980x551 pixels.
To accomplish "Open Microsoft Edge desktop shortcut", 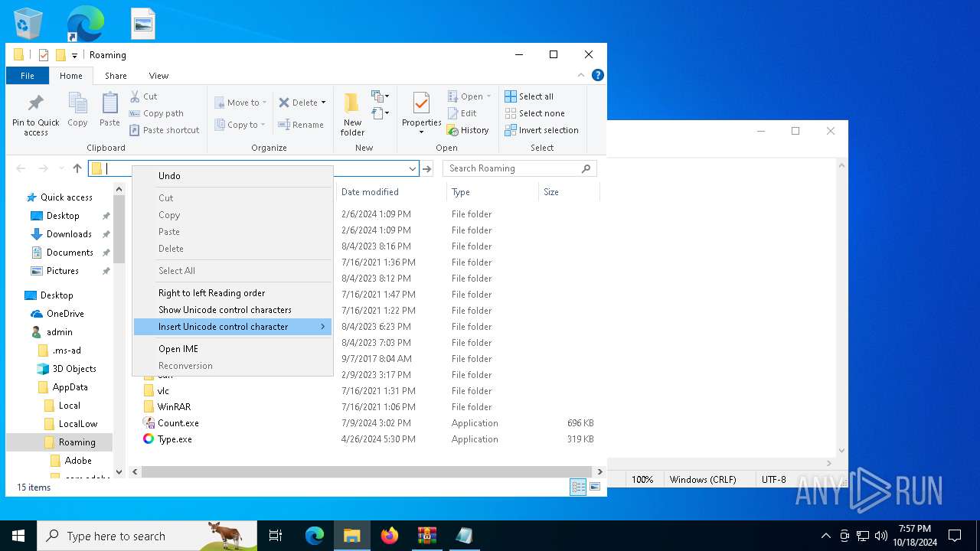I will click(85, 23).
